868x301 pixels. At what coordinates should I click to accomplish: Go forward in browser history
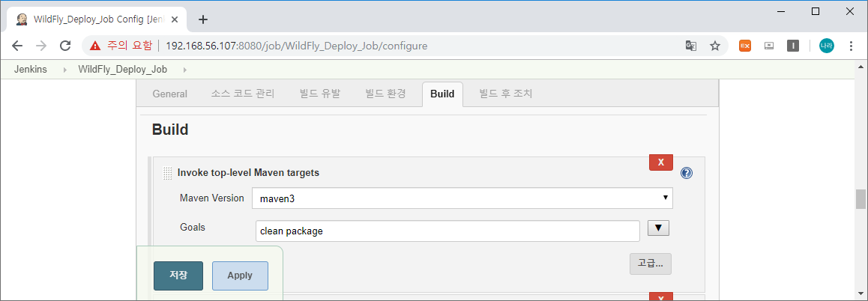[41, 46]
